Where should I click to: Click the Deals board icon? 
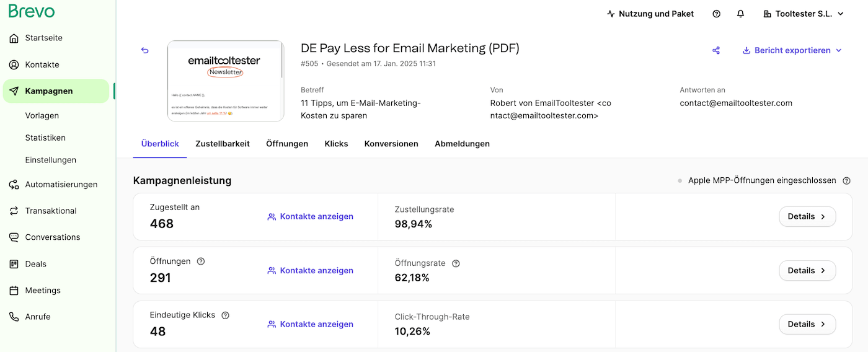(x=14, y=264)
